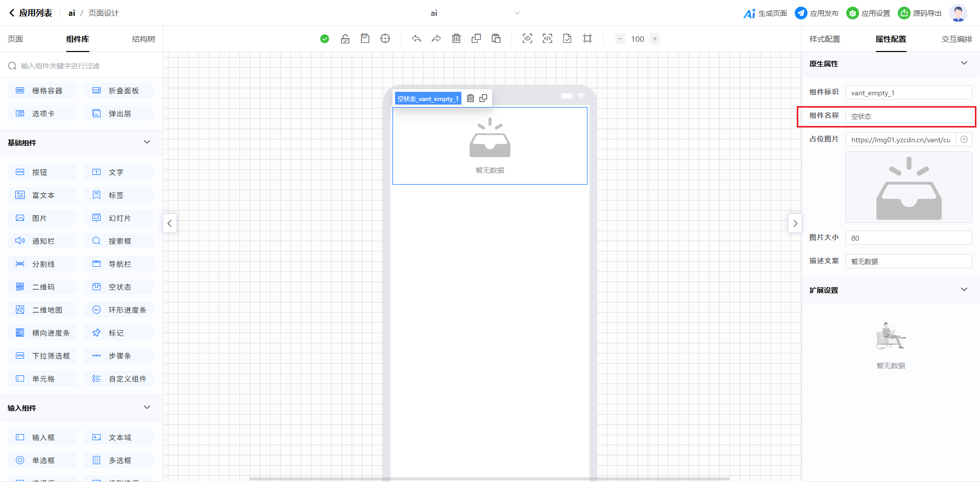Collapse the 基础组件 section
This screenshot has width=980, height=482.
coord(147,142)
